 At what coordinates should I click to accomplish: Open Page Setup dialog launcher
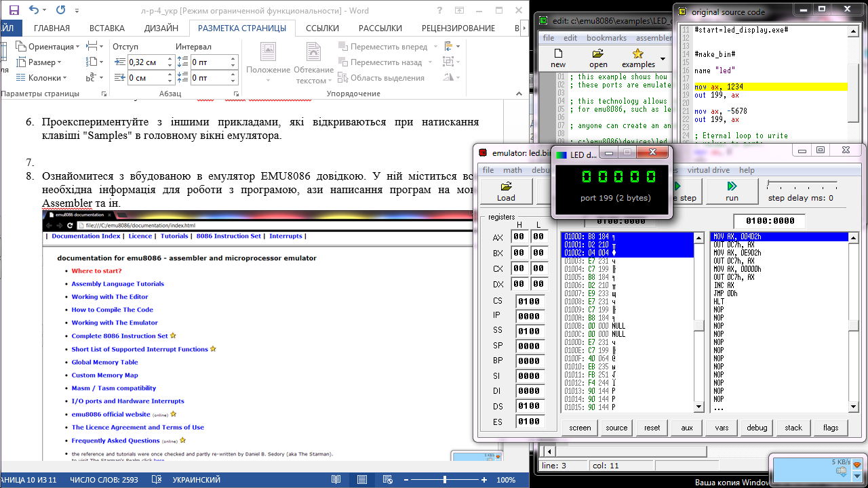pos(104,94)
